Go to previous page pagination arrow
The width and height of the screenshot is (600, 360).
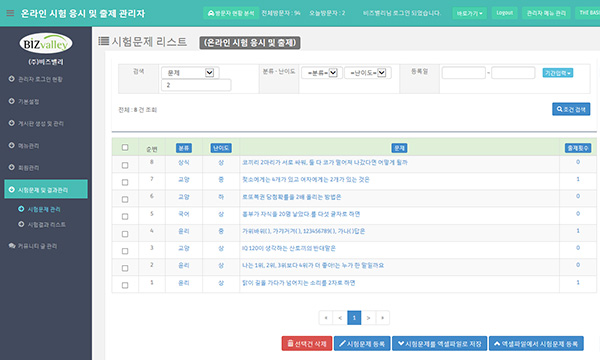tap(340, 318)
